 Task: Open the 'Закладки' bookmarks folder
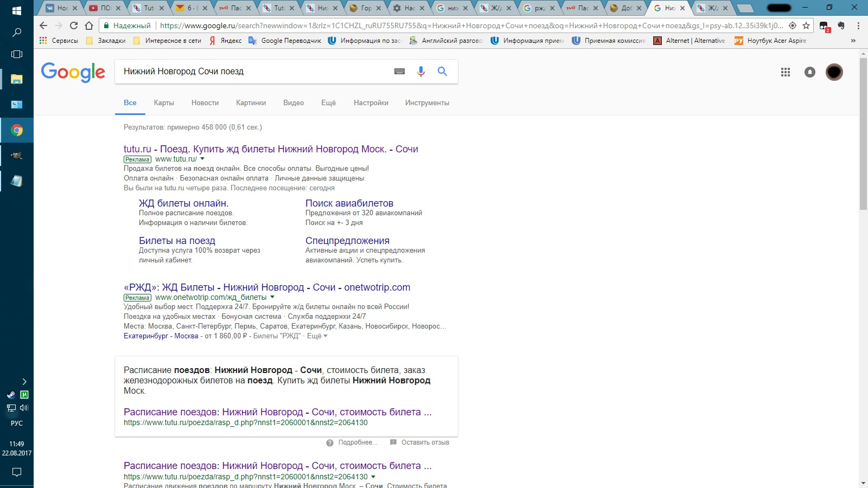[106, 41]
